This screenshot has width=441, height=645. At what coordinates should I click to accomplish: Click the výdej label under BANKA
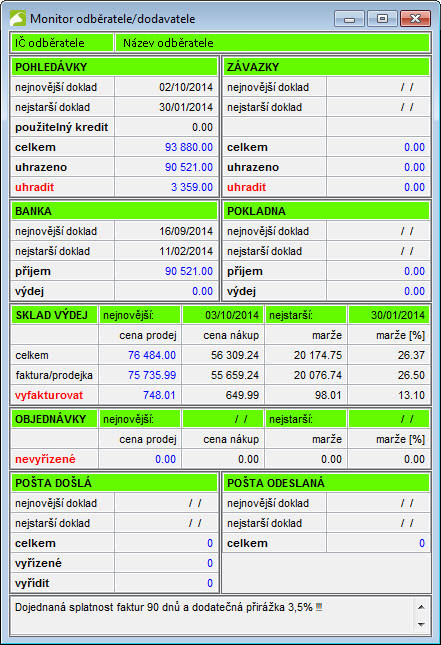(30, 292)
